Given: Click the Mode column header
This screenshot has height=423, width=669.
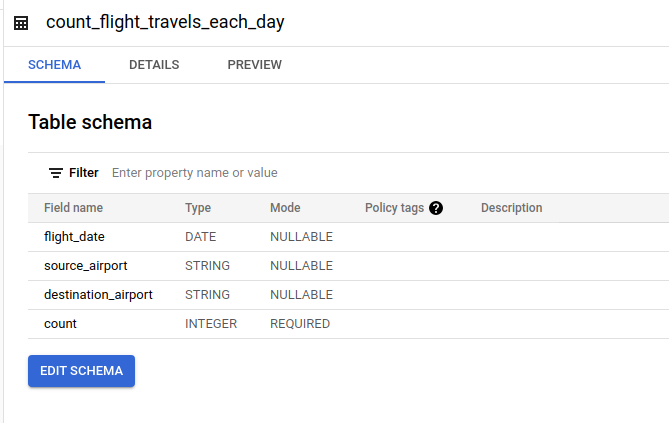Looking at the screenshot, I should click(x=285, y=208).
